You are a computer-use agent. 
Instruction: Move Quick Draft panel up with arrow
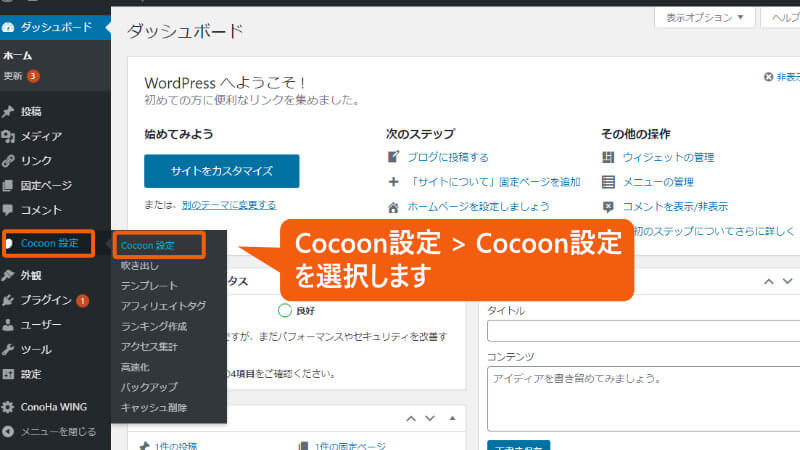[769, 282]
